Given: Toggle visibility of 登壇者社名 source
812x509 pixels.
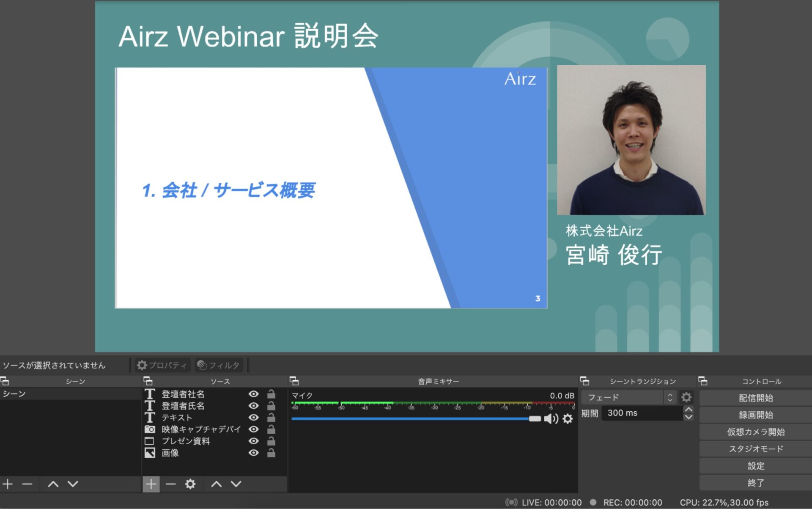Looking at the screenshot, I should click(253, 394).
